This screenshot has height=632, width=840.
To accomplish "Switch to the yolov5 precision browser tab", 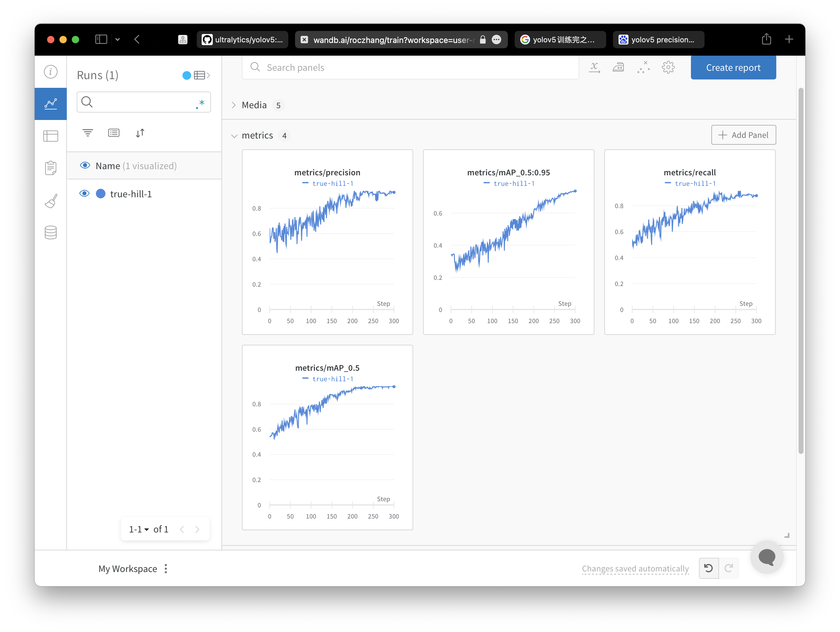I will [x=658, y=40].
